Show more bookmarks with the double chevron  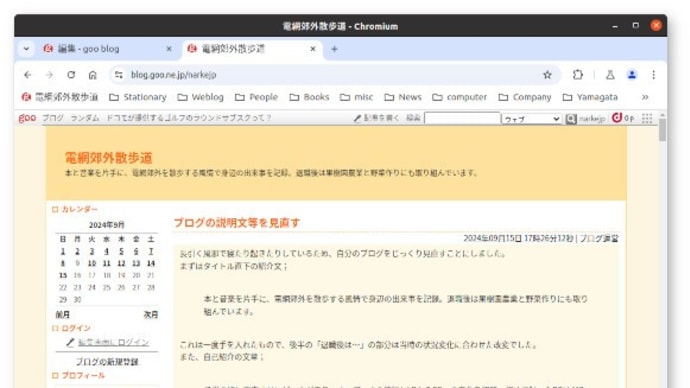645,97
